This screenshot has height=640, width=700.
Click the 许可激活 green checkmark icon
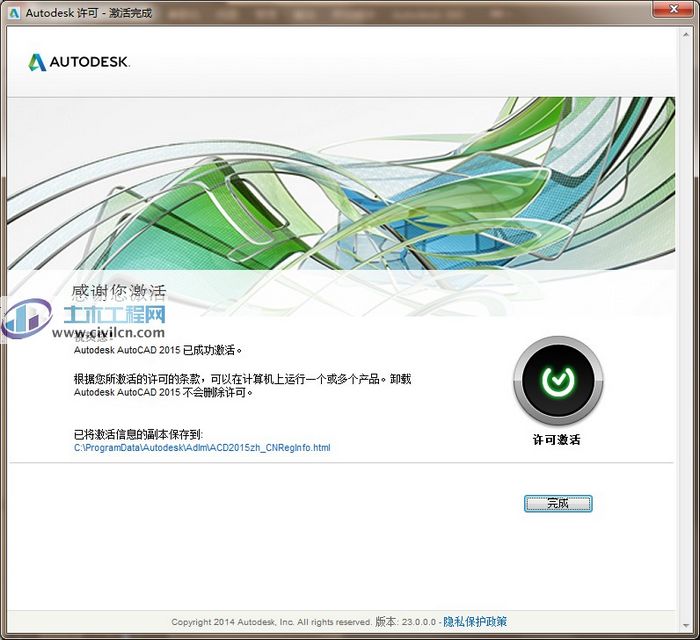tap(558, 381)
